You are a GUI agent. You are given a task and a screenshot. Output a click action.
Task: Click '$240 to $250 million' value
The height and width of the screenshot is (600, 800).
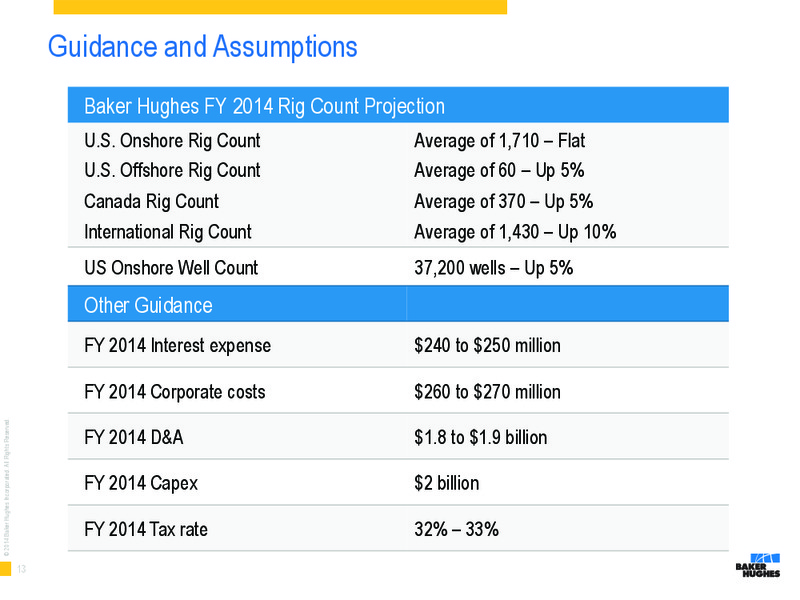(487, 345)
